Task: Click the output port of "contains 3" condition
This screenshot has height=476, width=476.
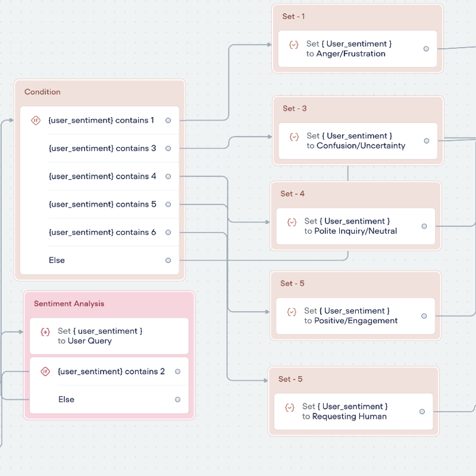Action: click(x=168, y=148)
